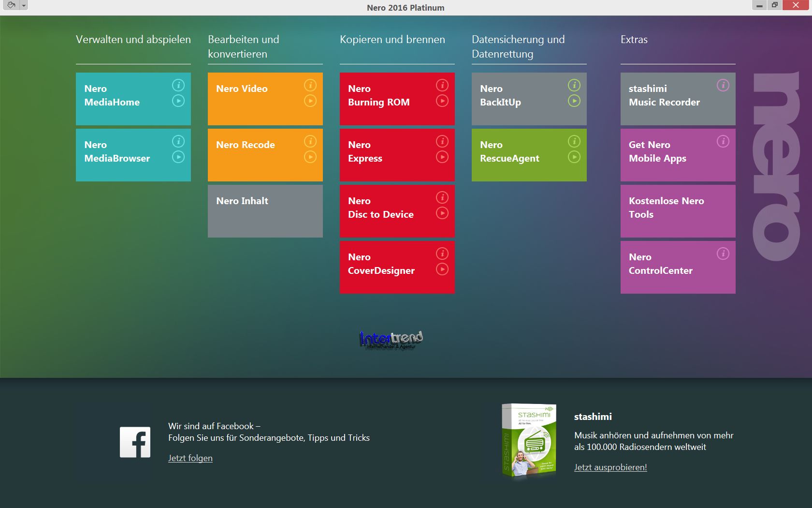The width and height of the screenshot is (812, 508).
Task: Click the Nero Express play icon
Action: click(x=442, y=157)
